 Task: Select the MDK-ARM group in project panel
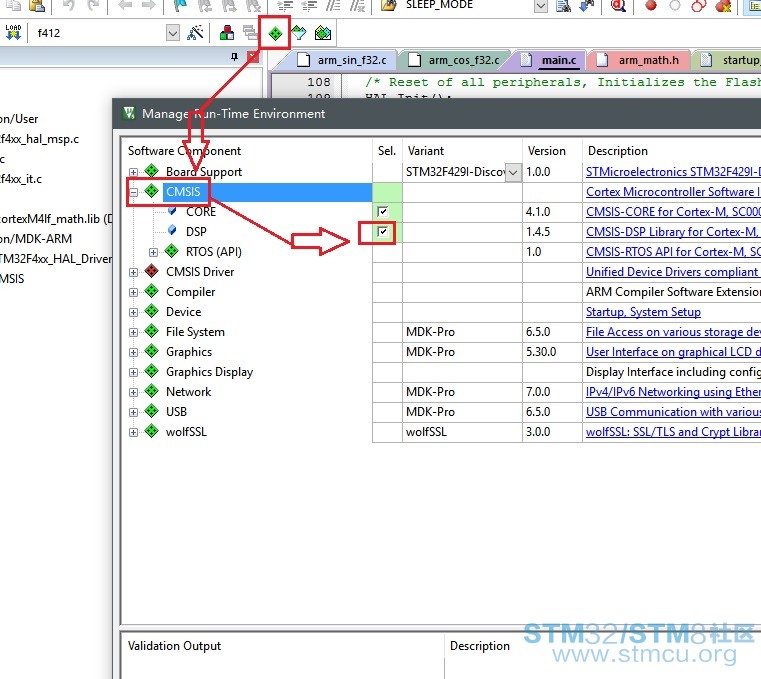36,238
